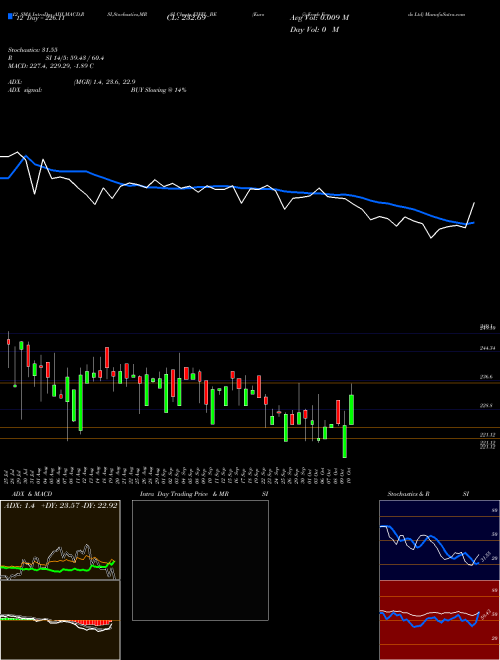500x660 pixels.
Task: Open the red-background RSI chart panel
Action: 439,620
